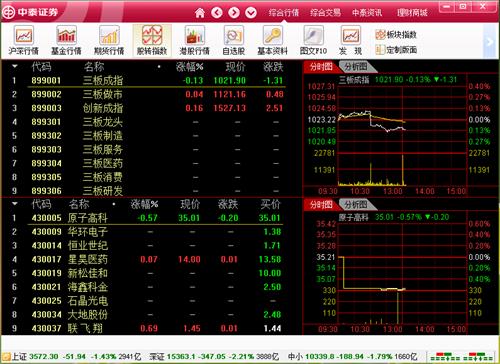
Task: Sort index table by 涨跌 column
Action: tap(273, 67)
